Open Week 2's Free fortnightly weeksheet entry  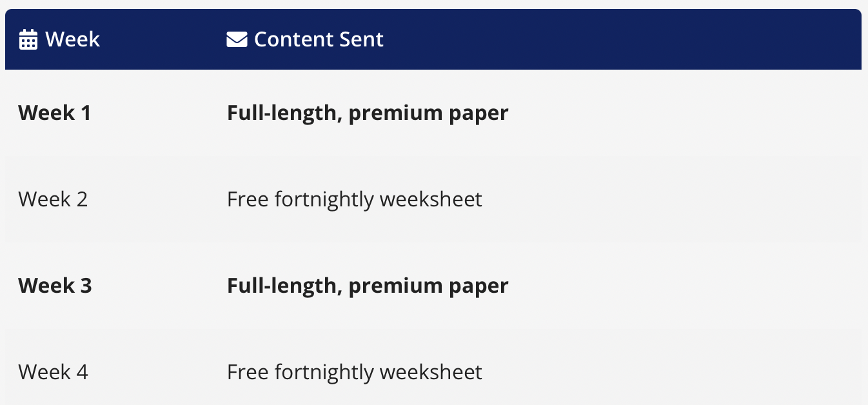(355, 200)
